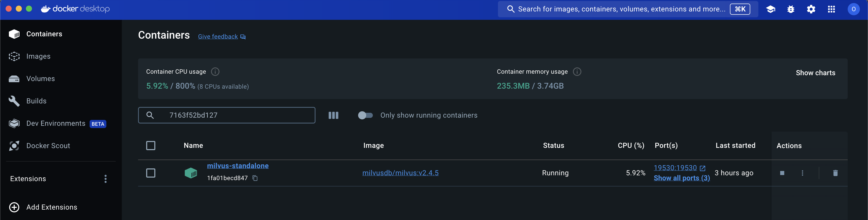Check the select-all containers checkbox
868x220 pixels.
point(151,145)
